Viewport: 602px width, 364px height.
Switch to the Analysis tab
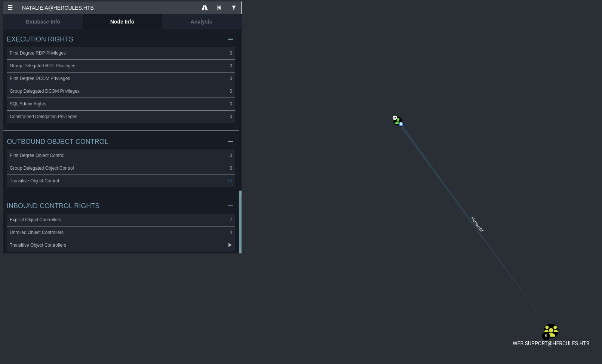coord(201,22)
